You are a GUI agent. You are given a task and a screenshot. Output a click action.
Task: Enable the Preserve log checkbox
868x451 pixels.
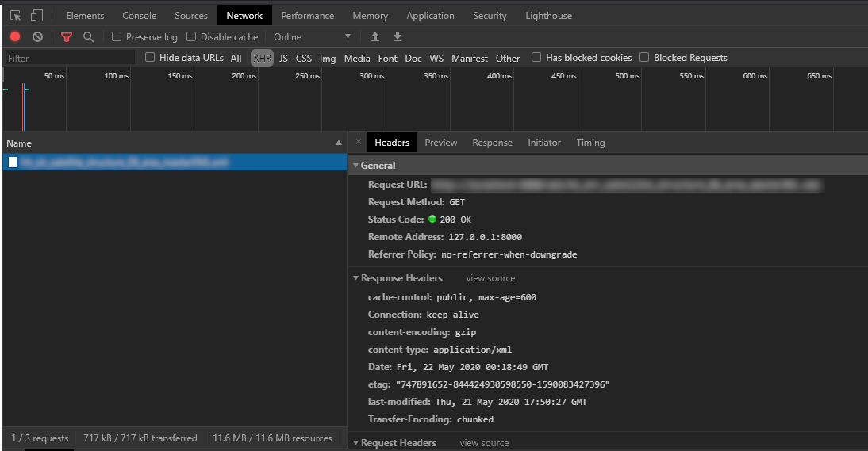[117, 36]
